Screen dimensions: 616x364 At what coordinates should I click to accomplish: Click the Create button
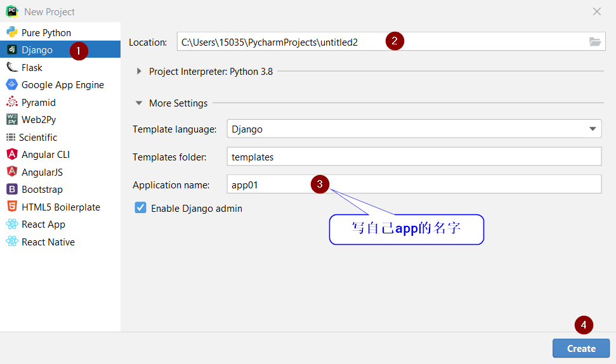[x=580, y=348]
